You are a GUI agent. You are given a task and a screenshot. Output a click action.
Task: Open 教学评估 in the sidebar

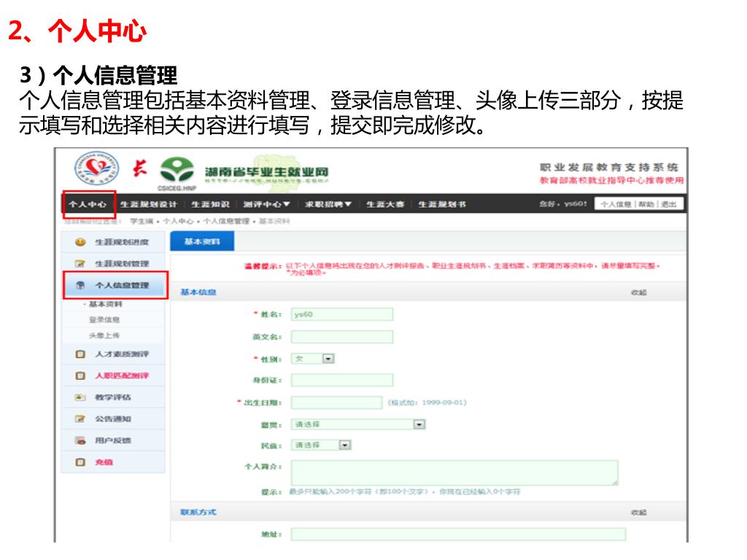pos(113,397)
